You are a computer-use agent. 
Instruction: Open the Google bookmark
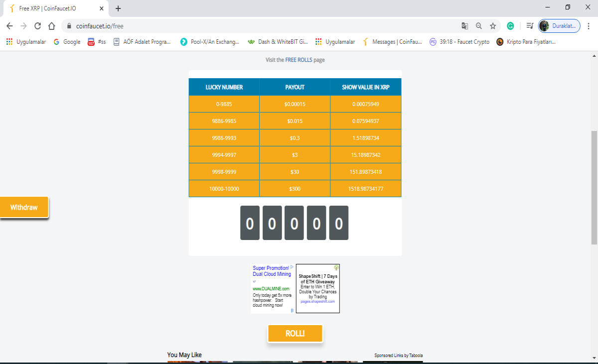point(67,42)
